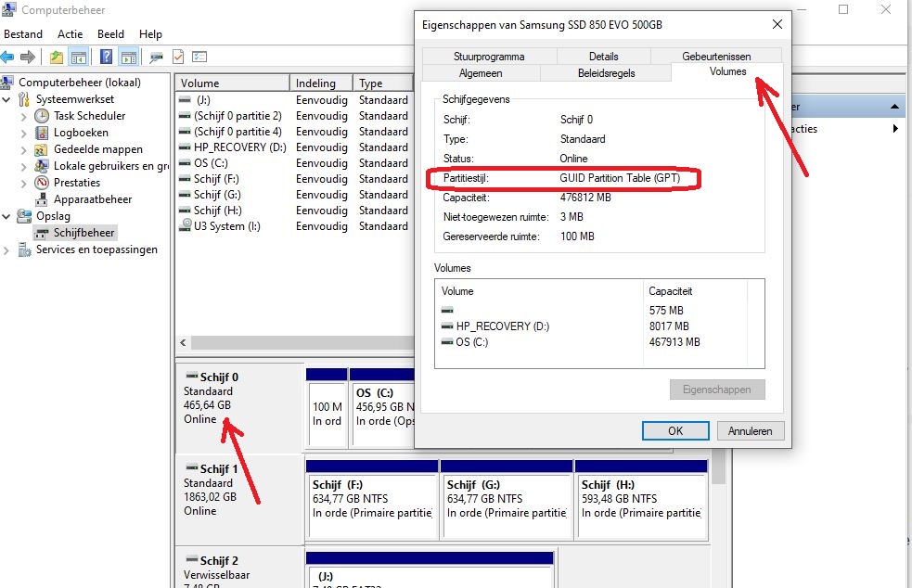This screenshot has width=912, height=588.
Task: Click the OK button in properties dialog
Action: coord(675,430)
